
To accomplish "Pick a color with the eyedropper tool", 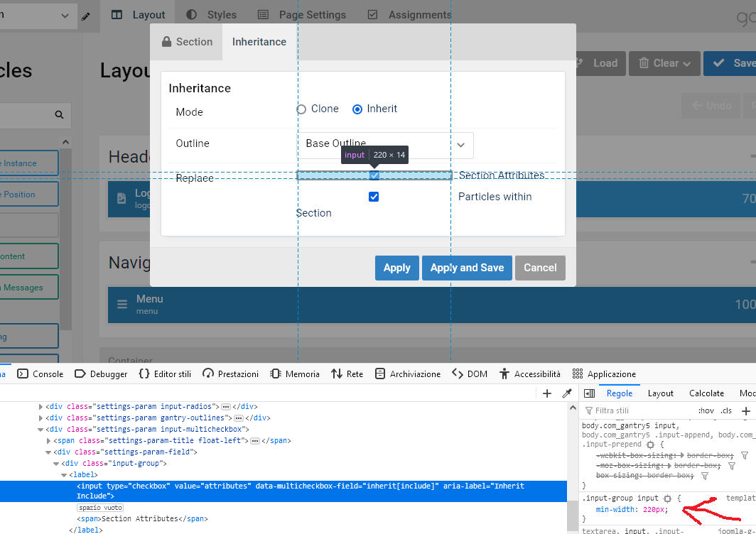I will (x=567, y=393).
